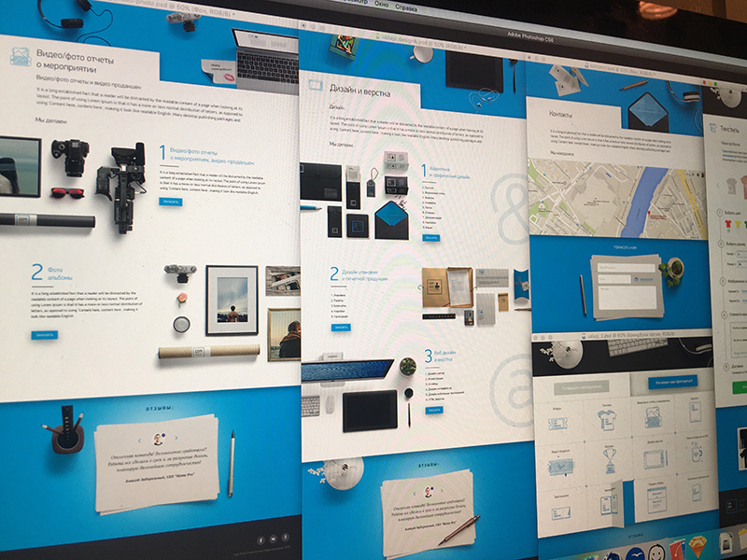The width and height of the screenshot is (747, 560).
Task: Click step icon "2" beside Фото альбомы
Action: pos(35,273)
